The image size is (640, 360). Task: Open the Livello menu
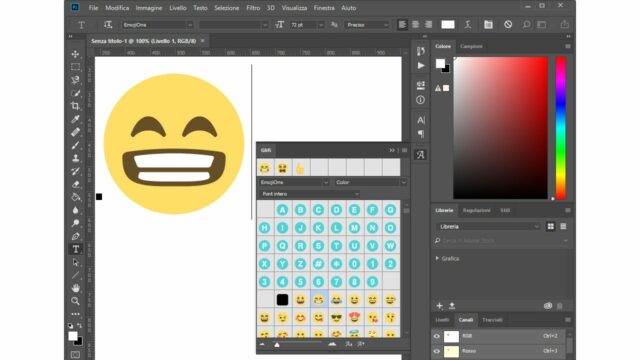click(x=178, y=8)
